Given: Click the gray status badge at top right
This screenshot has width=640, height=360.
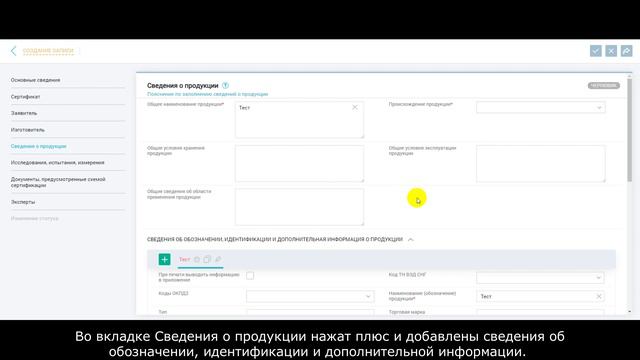Looking at the screenshot, I should [x=604, y=85].
